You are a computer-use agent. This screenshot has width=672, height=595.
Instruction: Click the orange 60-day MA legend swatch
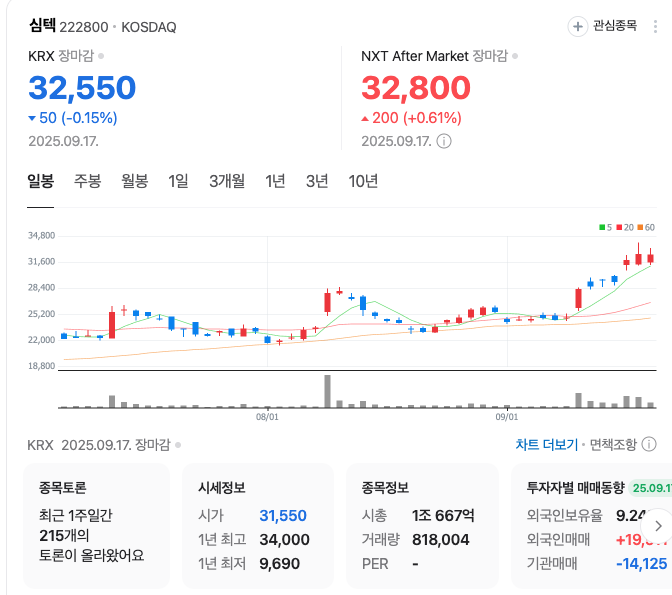click(x=640, y=227)
